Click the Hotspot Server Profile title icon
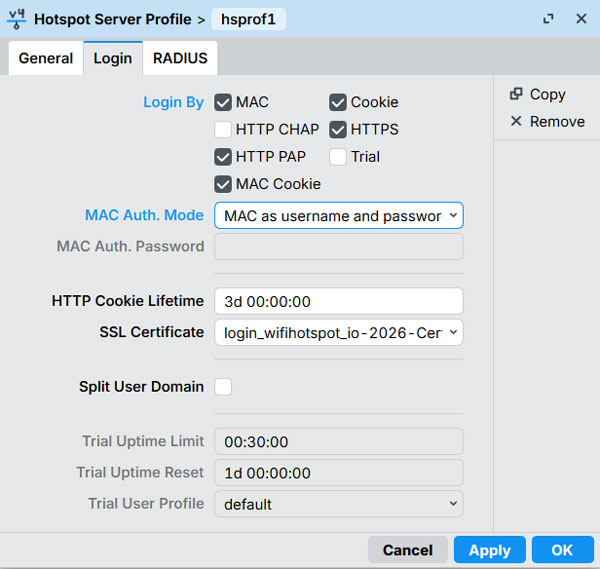 [x=17, y=18]
